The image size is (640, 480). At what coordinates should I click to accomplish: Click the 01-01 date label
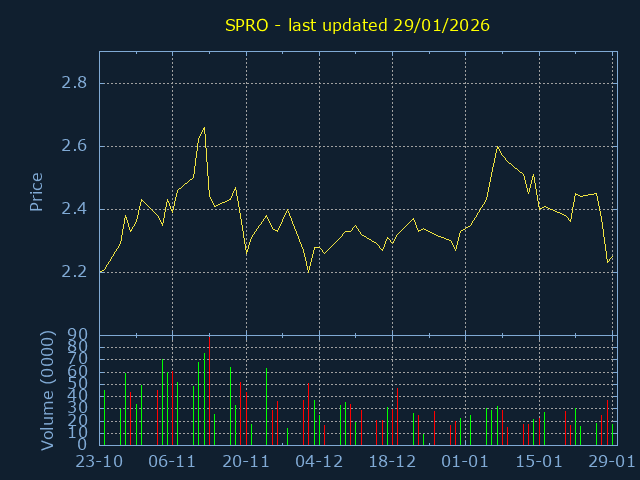pyautogui.click(x=465, y=462)
